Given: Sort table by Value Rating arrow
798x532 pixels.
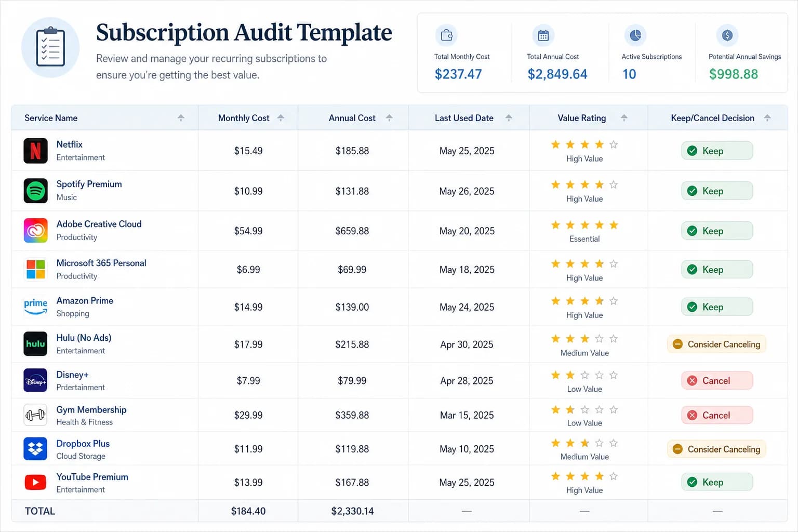Looking at the screenshot, I should (624, 118).
